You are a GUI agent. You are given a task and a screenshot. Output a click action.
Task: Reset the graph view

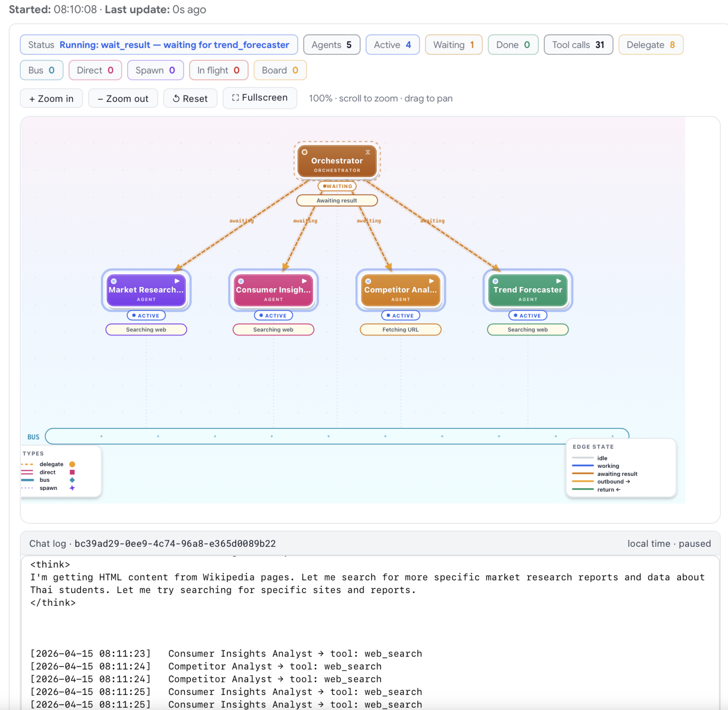[x=190, y=98]
